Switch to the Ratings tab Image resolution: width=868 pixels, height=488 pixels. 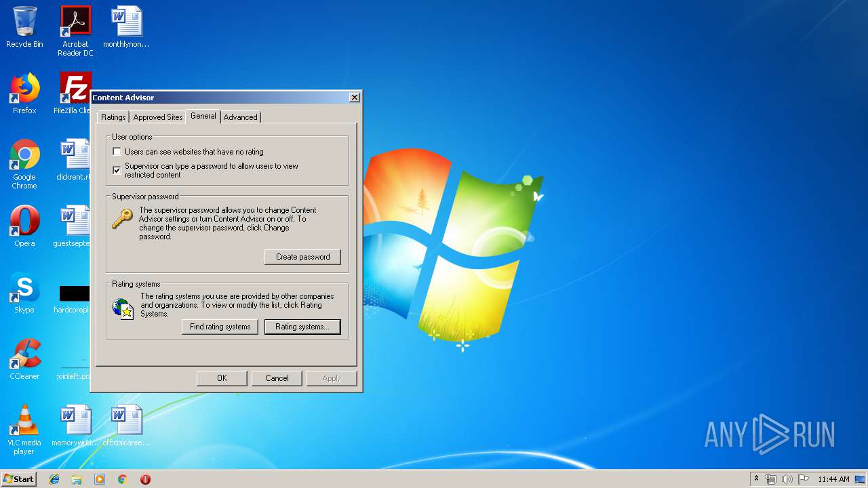(x=113, y=117)
